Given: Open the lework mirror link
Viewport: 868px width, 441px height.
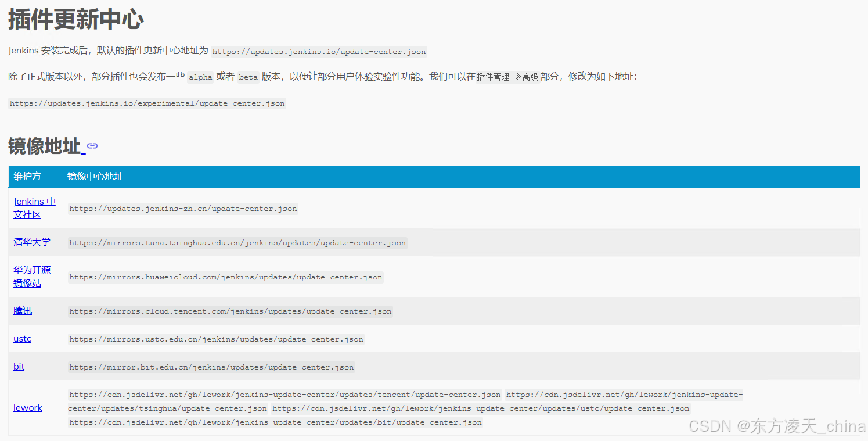Looking at the screenshot, I should [x=27, y=407].
